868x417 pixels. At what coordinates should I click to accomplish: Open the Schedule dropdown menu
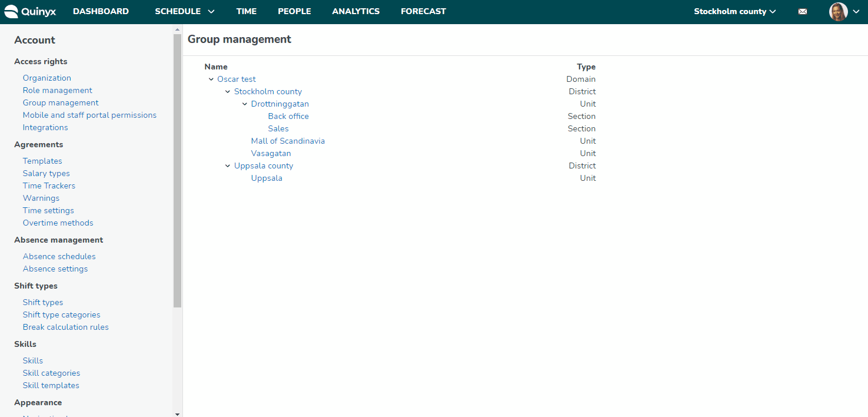[184, 11]
